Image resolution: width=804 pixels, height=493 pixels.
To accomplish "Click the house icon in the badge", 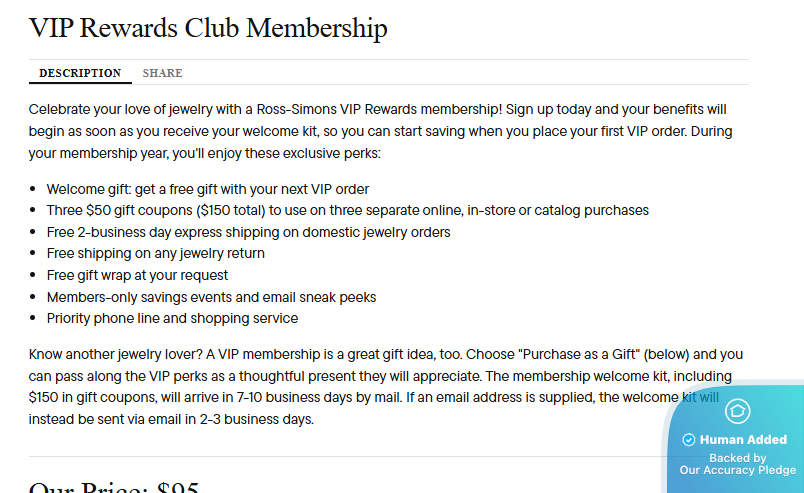I will pyautogui.click(x=737, y=411).
